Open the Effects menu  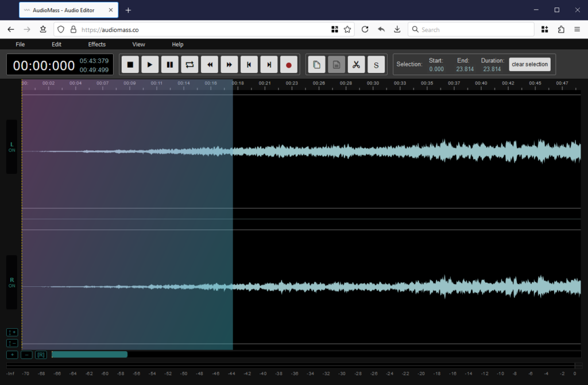96,44
